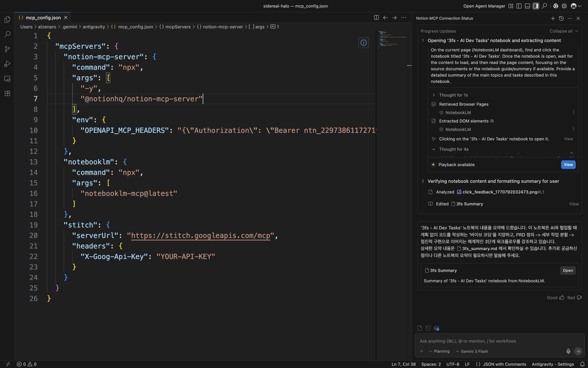Open the stitch.googleapis.com/mcp URL
The height and width of the screenshot is (368, 588).
coord(201,236)
